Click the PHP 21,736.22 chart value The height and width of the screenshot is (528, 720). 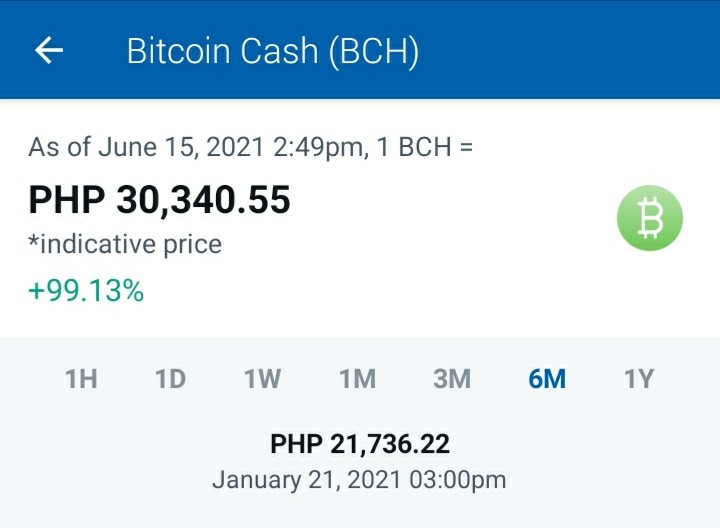(x=360, y=444)
